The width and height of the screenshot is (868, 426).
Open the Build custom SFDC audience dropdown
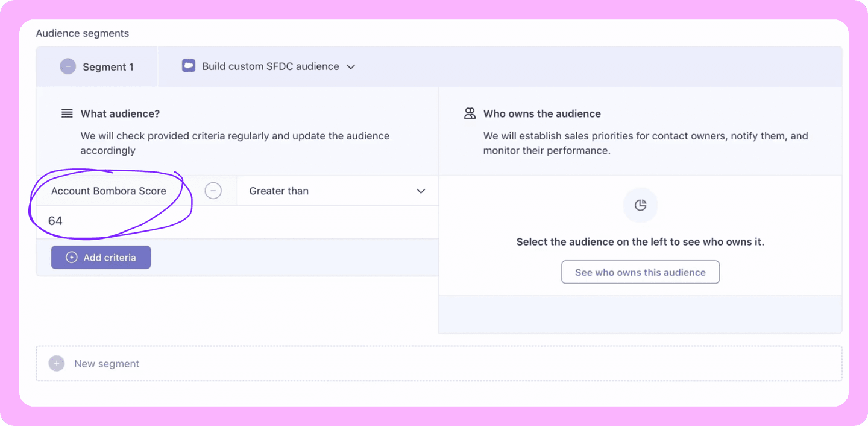(x=270, y=66)
